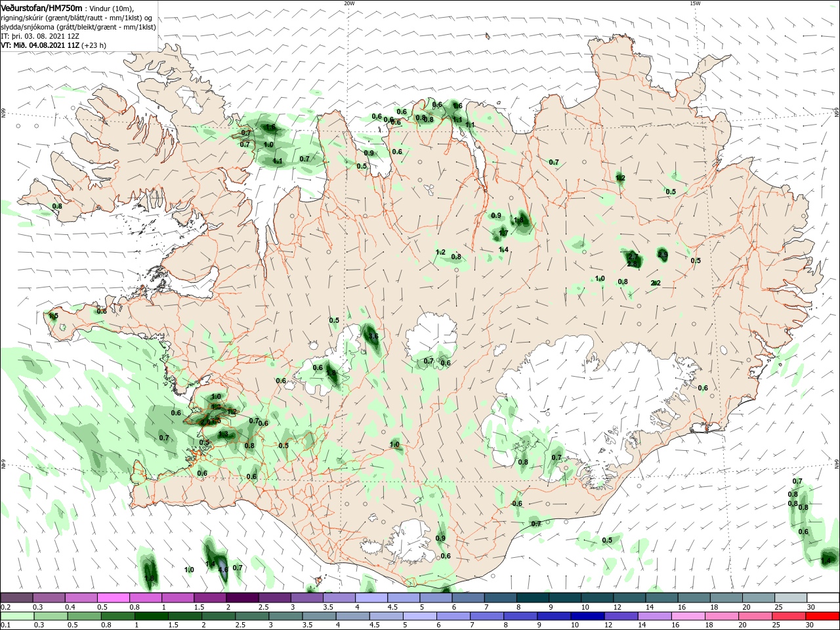This screenshot has height=630, width=840.
Task: Pick the dark teal snow swatch at 8
Action: coord(534,598)
